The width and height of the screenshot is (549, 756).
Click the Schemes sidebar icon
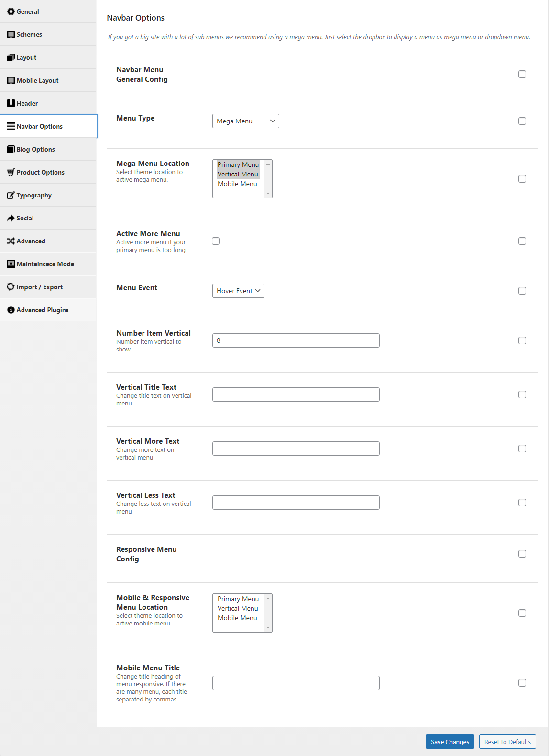[x=11, y=34]
